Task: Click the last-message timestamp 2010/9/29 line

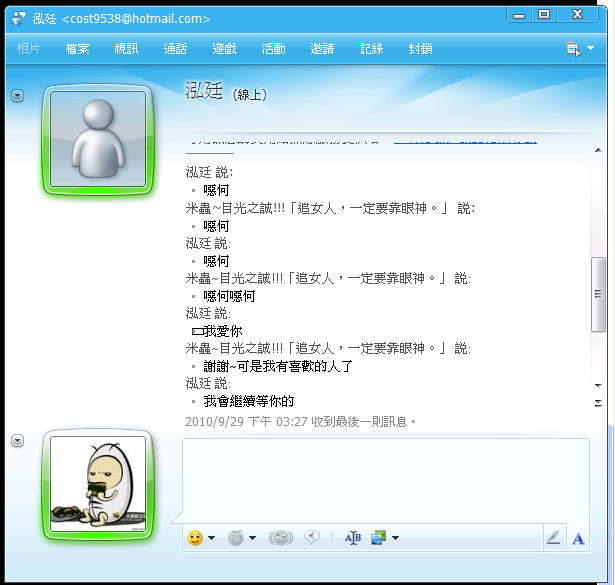Action: pos(300,422)
